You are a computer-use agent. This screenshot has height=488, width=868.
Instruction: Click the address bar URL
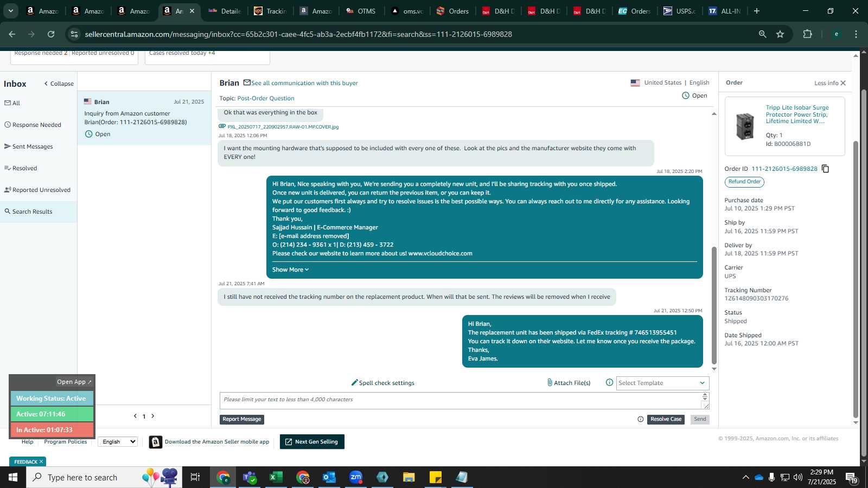(x=298, y=34)
